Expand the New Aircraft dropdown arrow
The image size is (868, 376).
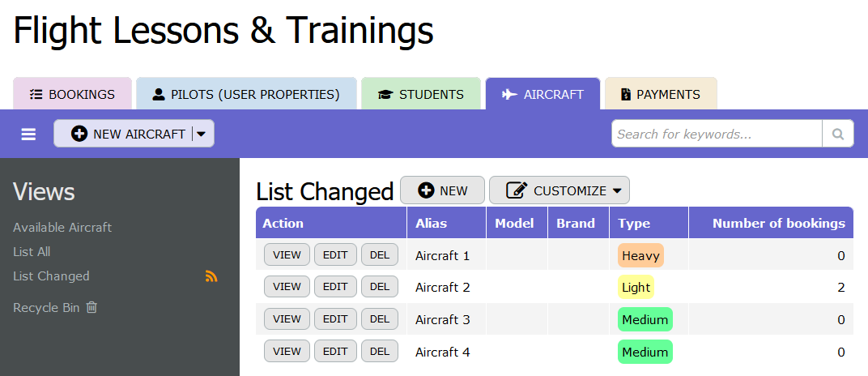202,135
